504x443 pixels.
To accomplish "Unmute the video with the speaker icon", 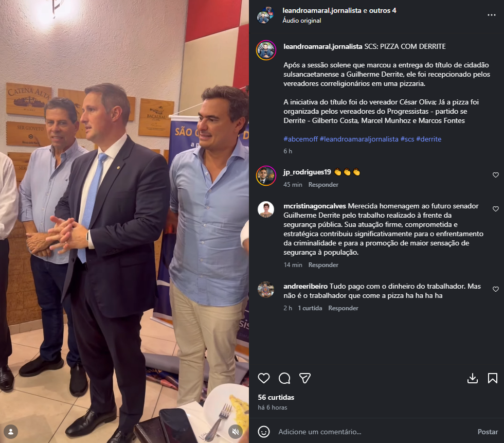I will (236, 432).
